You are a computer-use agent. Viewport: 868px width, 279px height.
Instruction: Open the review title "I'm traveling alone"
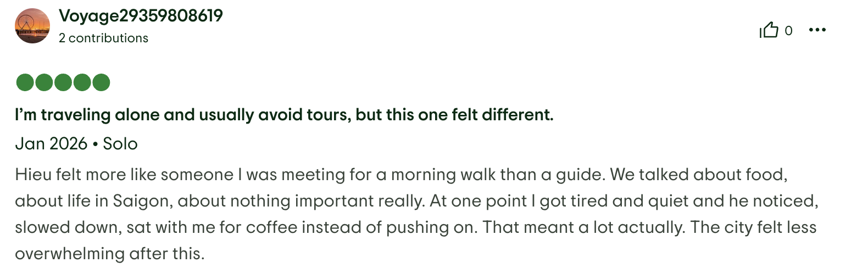(x=284, y=115)
